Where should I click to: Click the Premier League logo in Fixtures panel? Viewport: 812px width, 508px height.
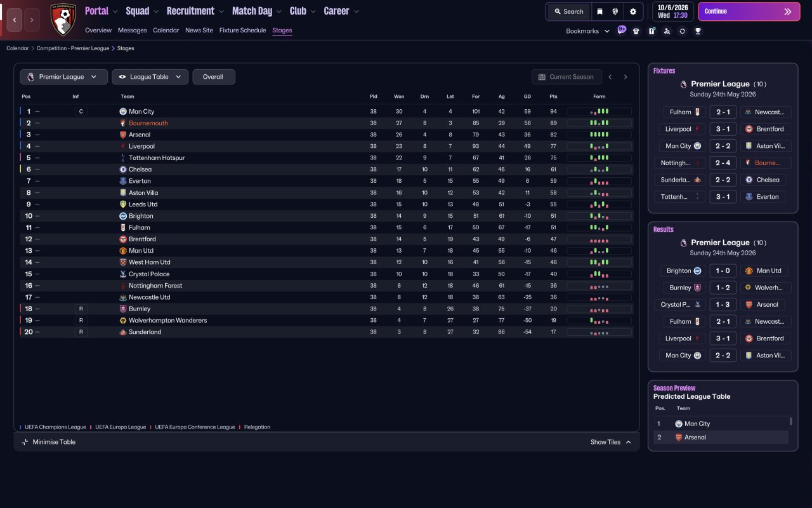click(683, 84)
